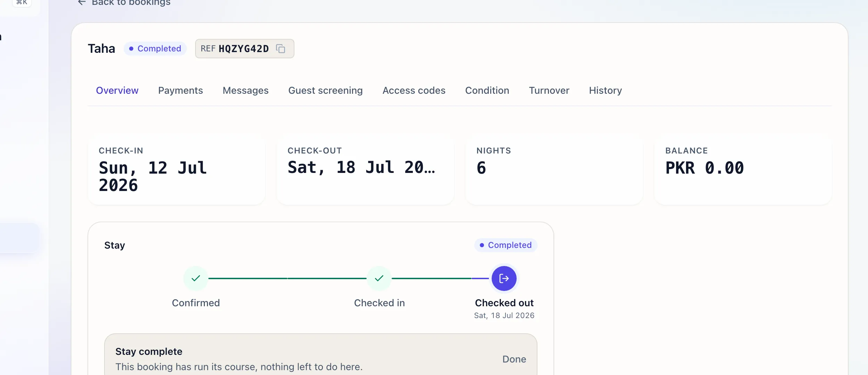Screen dimensions: 868x375
Task: Click the Nights value 6
Action: [481, 168]
